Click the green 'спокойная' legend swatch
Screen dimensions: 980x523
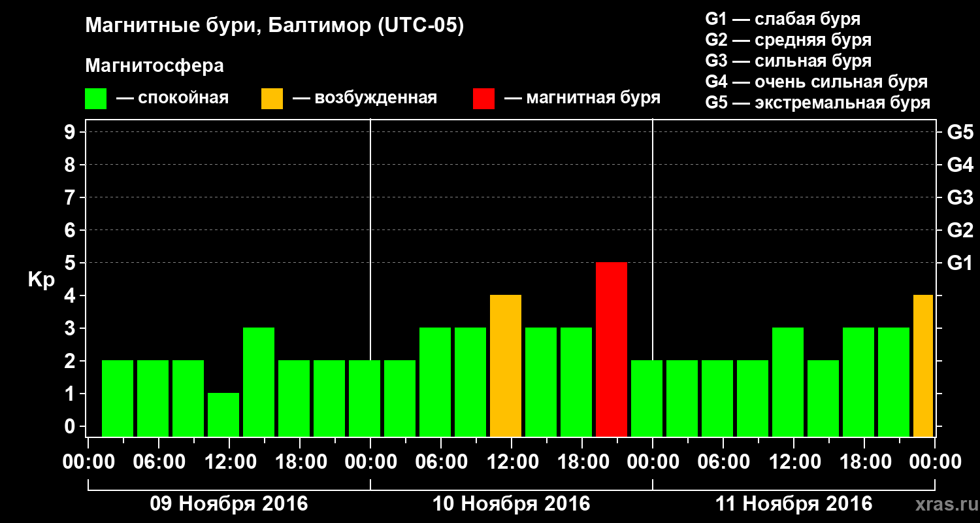(95, 99)
